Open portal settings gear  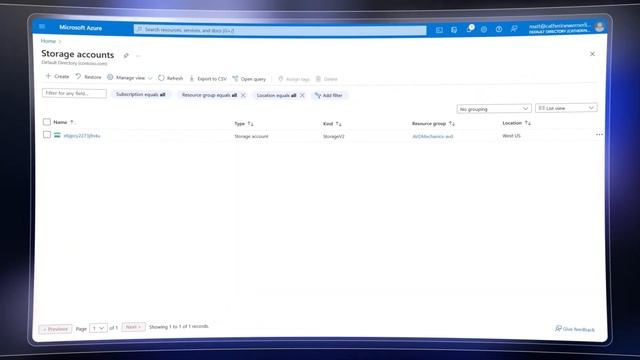coord(484,29)
